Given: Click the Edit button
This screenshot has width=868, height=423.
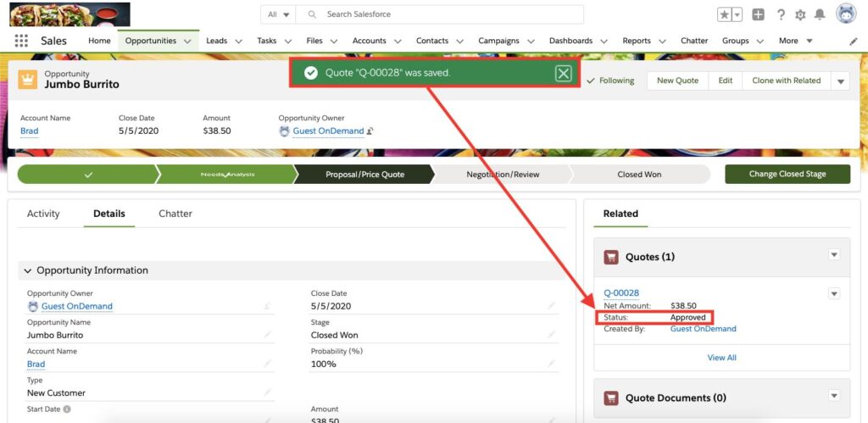Looking at the screenshot, I should point(726,81).
